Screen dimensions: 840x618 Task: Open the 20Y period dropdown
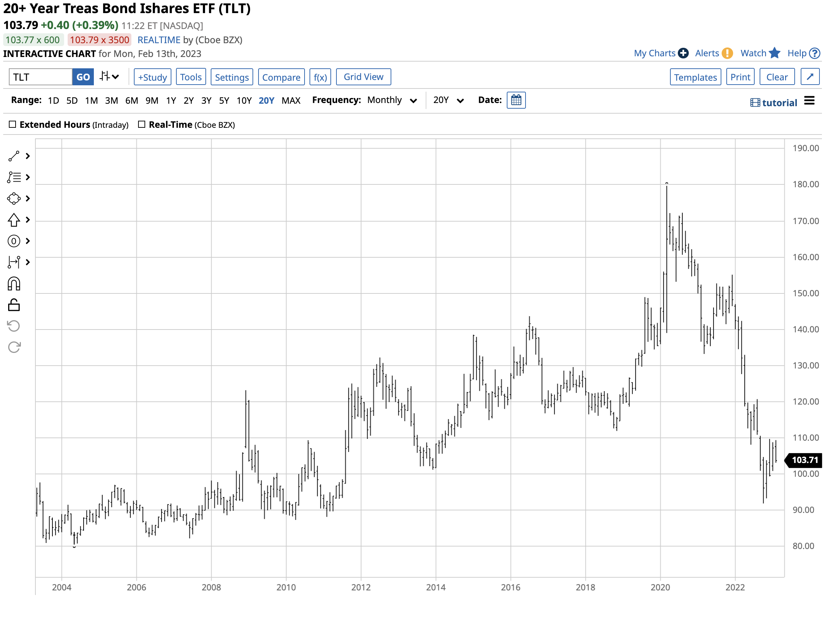pyautogui.click(x=448, y=100)
